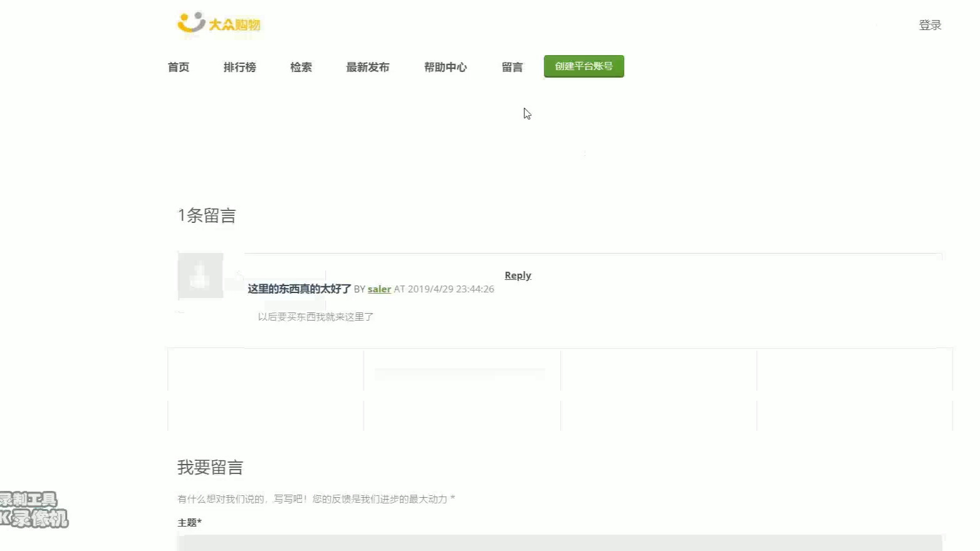Click the 主题 input field below 我要留言

click(x=558, y=545)
